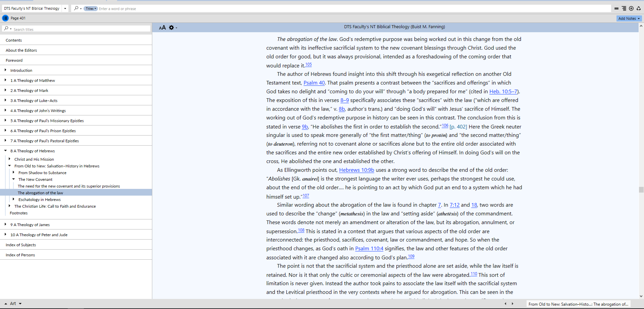Click the magnifier icon in Search titles box
This screenshot has width=644, height=309.
6,29
